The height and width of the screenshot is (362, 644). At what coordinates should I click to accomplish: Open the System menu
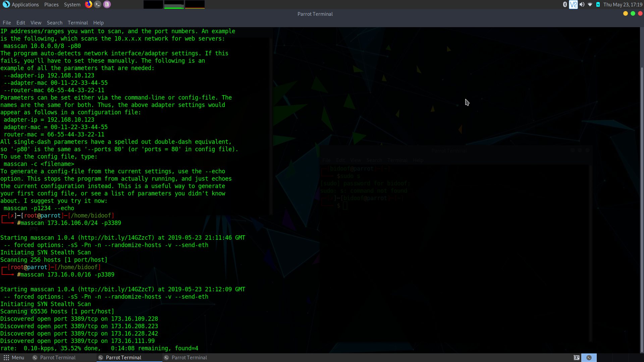coord(72,4)
